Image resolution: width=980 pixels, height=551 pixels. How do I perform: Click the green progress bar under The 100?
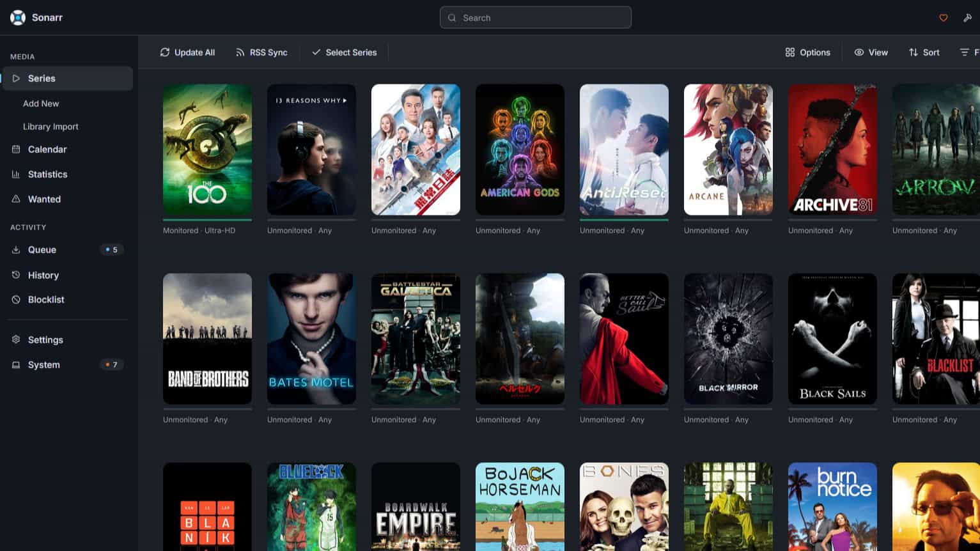207,219
